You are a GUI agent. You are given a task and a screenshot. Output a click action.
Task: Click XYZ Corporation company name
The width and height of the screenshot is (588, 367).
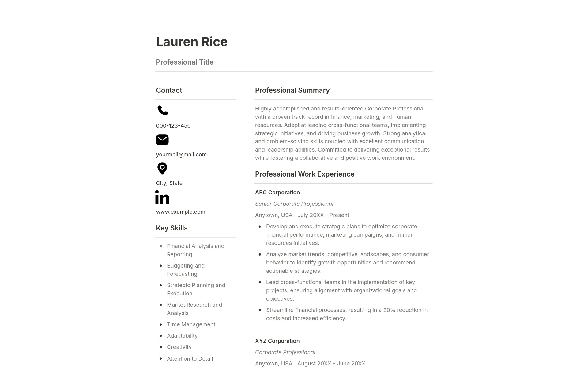(277, 340)
